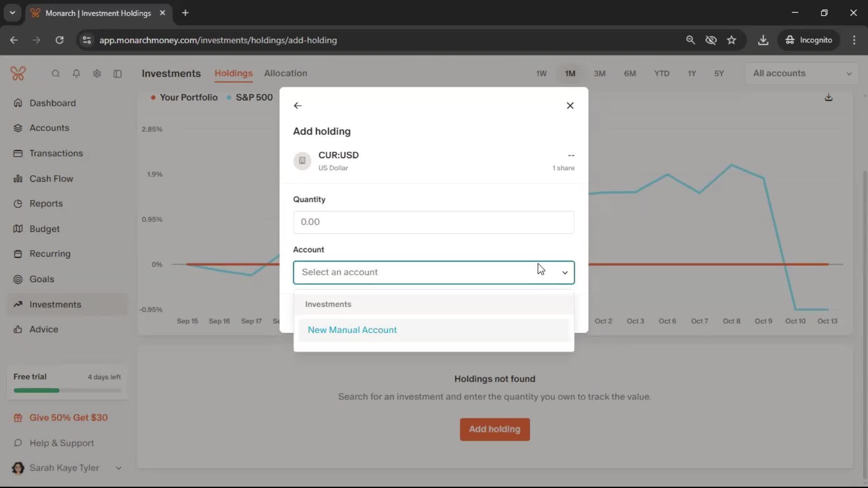Choose New Manual Account option
This screenshot has height=488, width=868.
(352, 330)
